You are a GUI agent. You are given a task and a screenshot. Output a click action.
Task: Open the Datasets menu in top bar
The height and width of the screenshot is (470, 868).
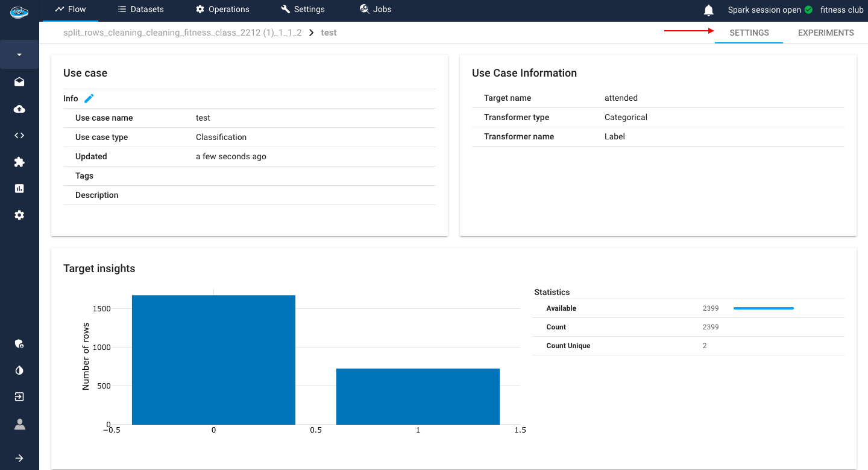pyautogui.click(x=140, y=10)
